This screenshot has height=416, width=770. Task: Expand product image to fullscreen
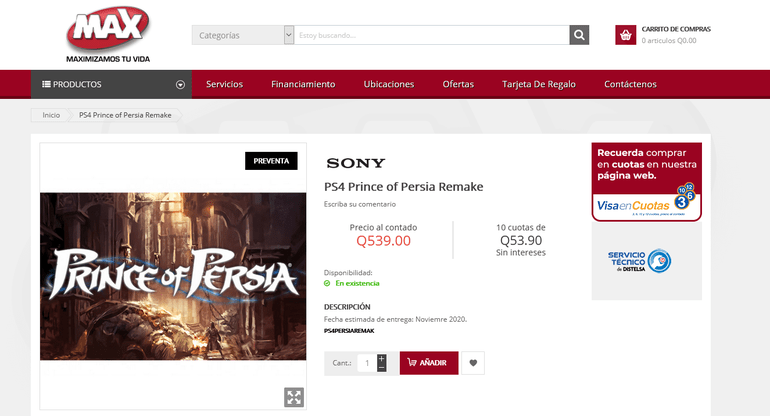(293, 397)
